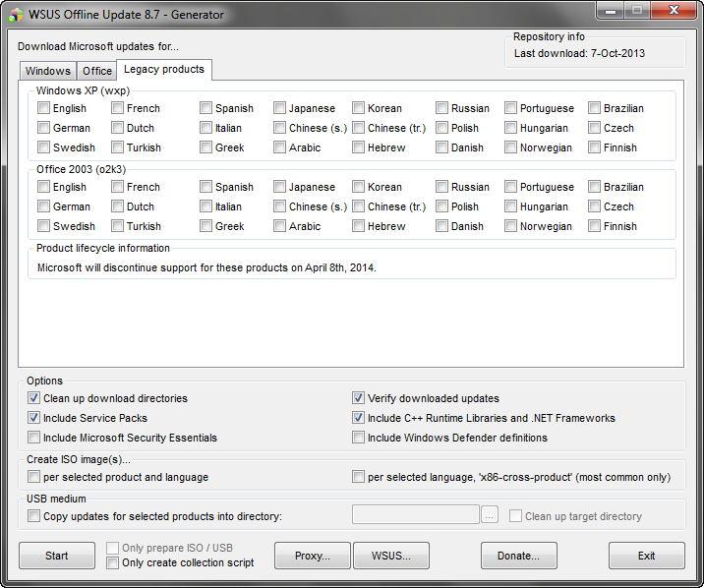
Task: Click the Donate... button
Action: click(518, 556)
